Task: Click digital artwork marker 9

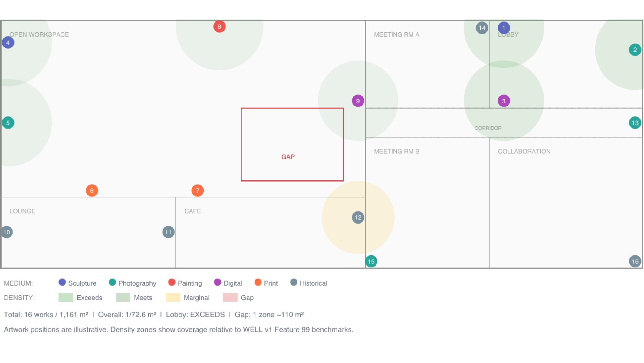Action: pyautogui.click(x=358, y=101)
